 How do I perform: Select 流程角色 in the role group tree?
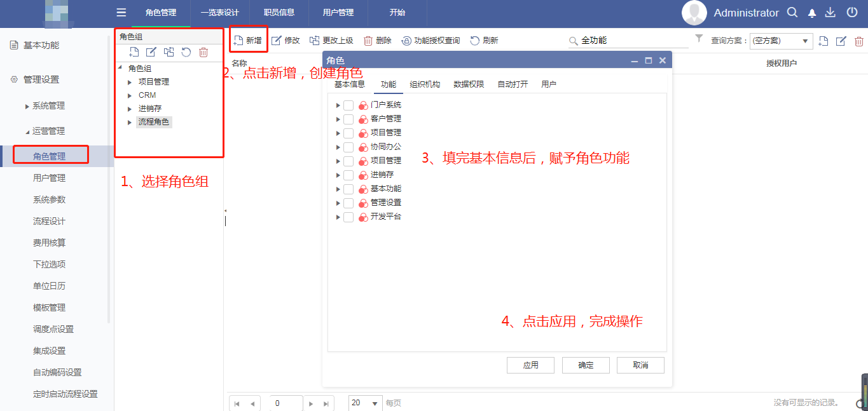(x=153, y=122)
